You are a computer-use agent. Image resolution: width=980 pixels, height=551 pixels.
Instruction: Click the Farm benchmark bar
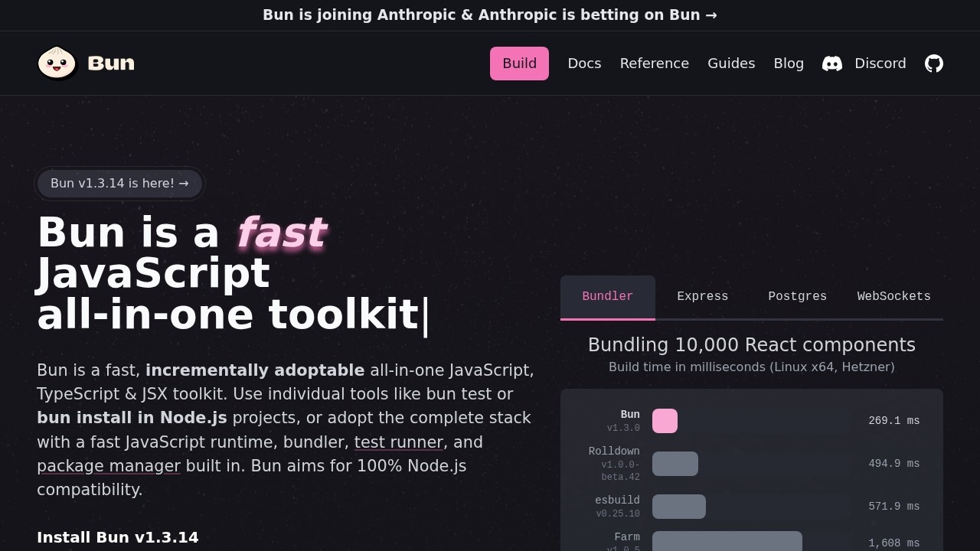point(727,541)
